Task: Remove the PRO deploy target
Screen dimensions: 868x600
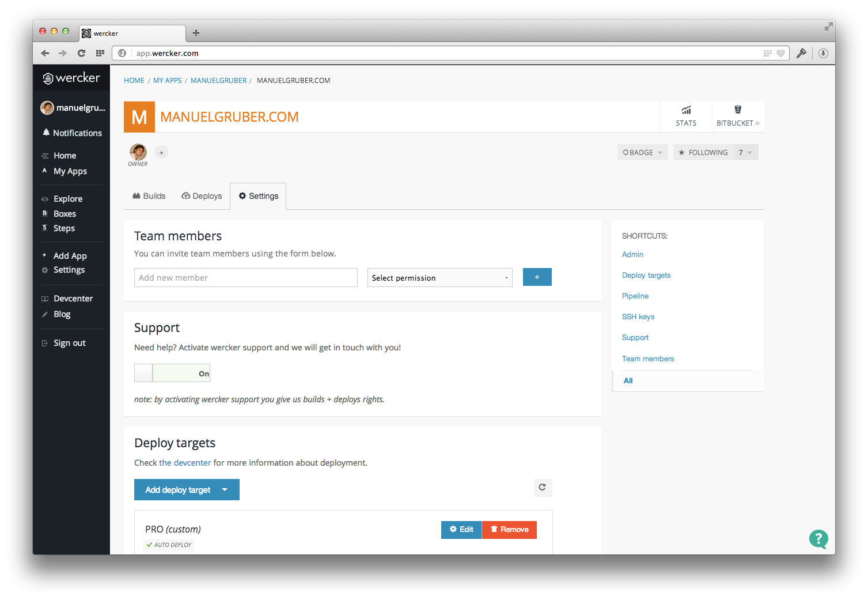Action: pos(509,530)
